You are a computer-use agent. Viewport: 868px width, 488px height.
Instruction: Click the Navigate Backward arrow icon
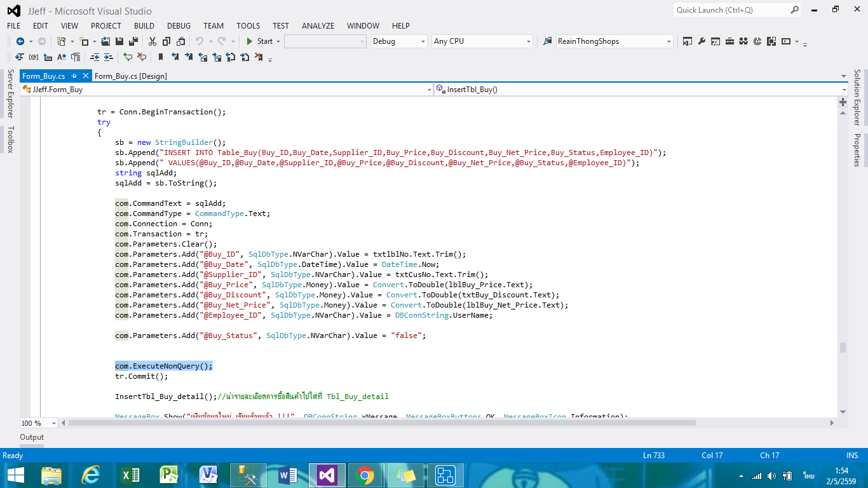tap(20, 41)
